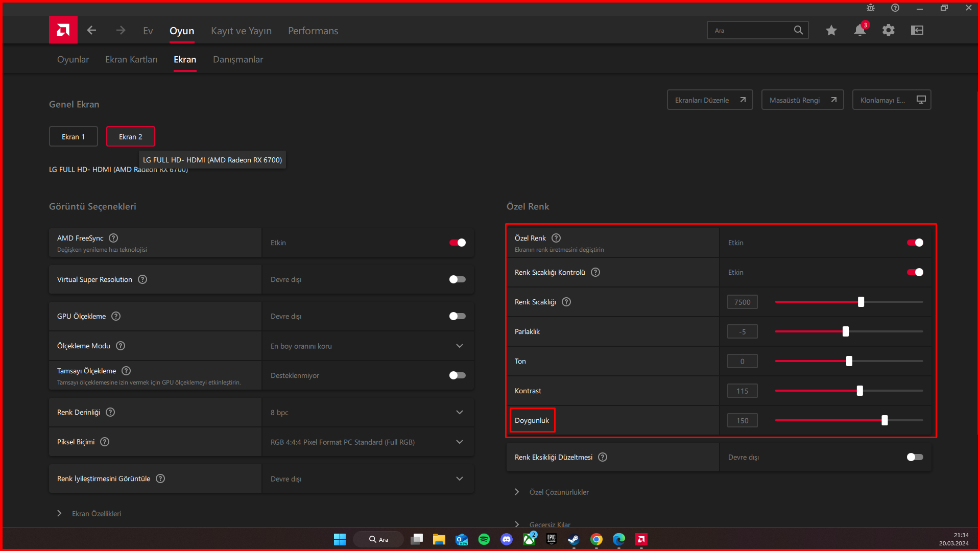Show help for Renk Eksikliği Düzeltmesi
The image size is (980, 551).
click(603, 457)
